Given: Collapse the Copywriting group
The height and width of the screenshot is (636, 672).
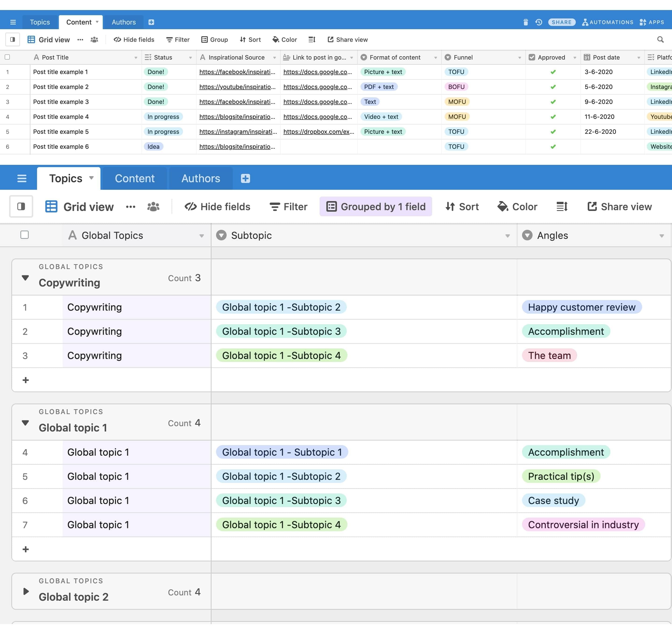Looking at the screenshot, I should pyautogui.click(x=25, y=278).
